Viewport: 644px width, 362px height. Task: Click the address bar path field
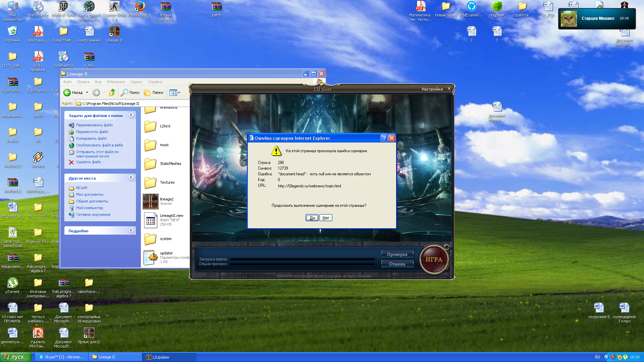132,104
